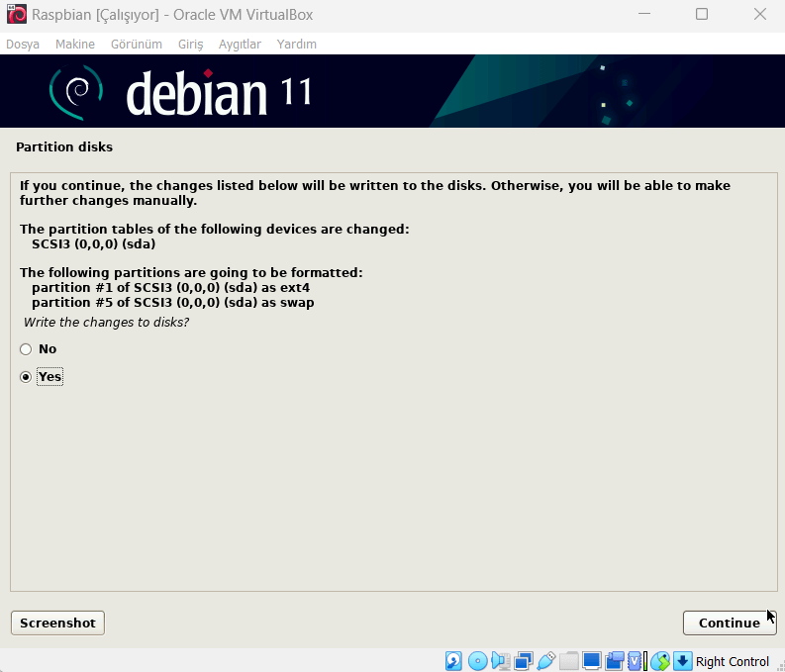Image resolution: width=785 pixels, height=672 pixels.
Task: Click the Screenshot button
Action: pyautogui.click(x=57, y=623)
